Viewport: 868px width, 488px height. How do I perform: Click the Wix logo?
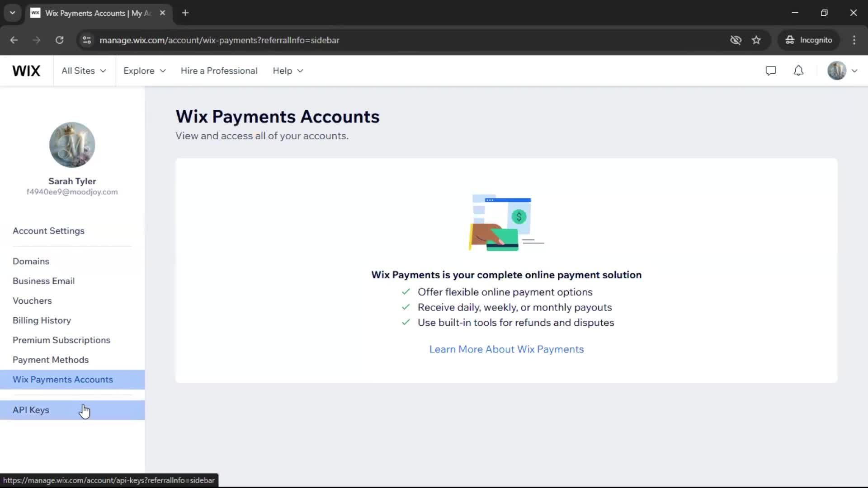tap(26, 71)
